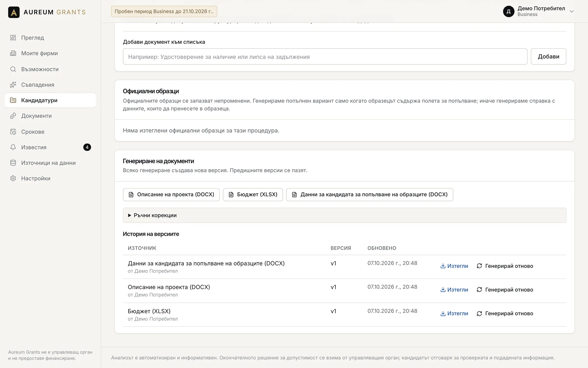The image size is (588, 368).
Task: Open Настройки page
Action: click(50, 178)
